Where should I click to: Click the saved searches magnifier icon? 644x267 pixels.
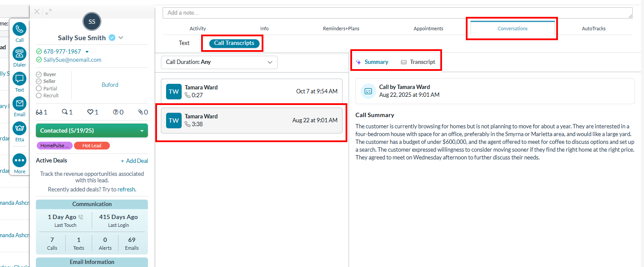tap(65, 112)
